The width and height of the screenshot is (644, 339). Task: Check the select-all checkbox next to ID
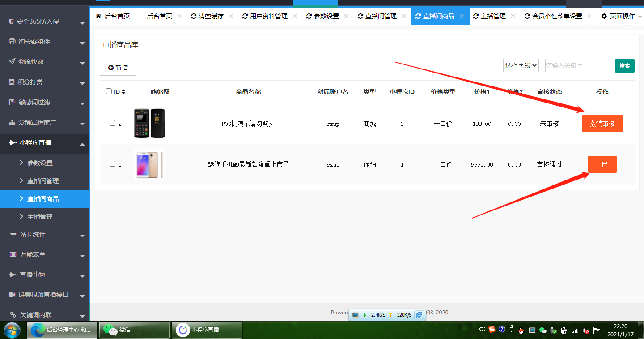(109, 91)
